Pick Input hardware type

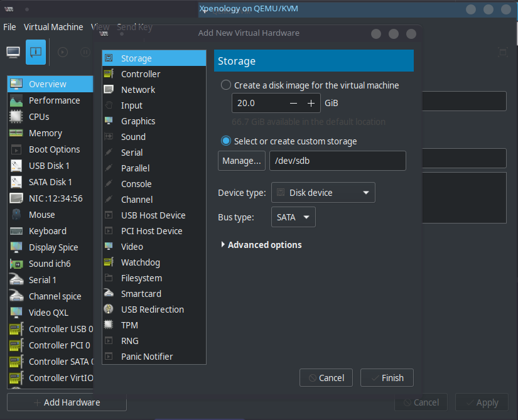point(154,105)
